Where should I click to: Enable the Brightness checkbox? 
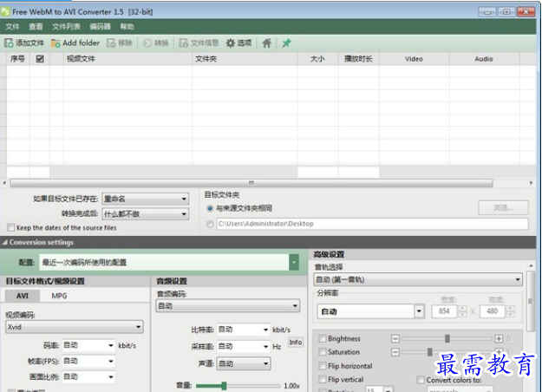[322, 338]
